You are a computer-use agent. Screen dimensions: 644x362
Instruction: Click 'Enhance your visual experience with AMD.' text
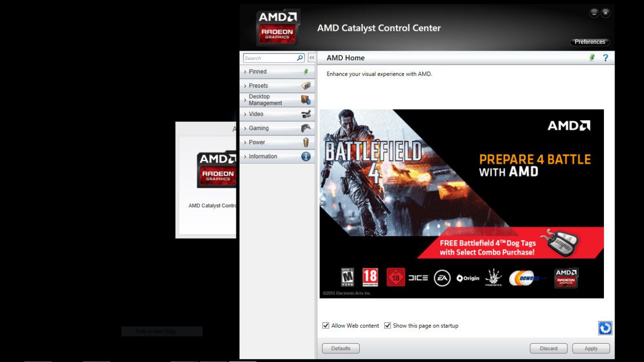(379, 74)
